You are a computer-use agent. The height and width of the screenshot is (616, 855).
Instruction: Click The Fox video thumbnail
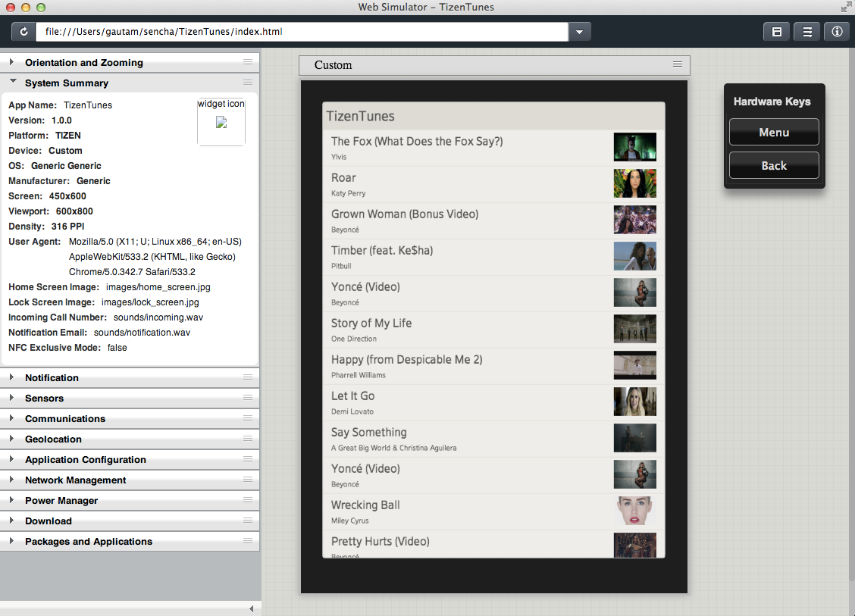click(x=634, y=147)
